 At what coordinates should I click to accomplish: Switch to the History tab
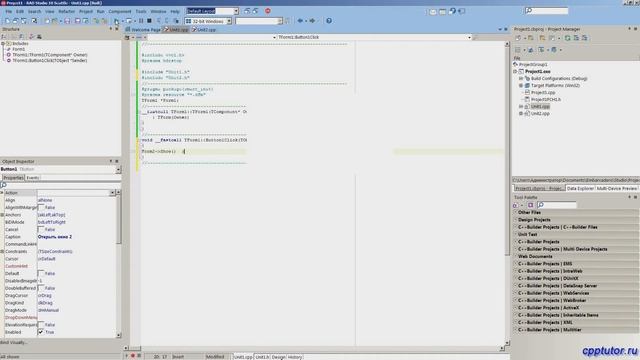[295, 357]
